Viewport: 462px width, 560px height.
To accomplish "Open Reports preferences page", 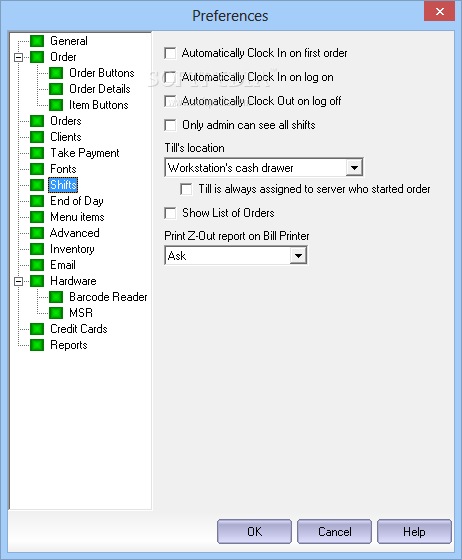I will coord(69,345).
